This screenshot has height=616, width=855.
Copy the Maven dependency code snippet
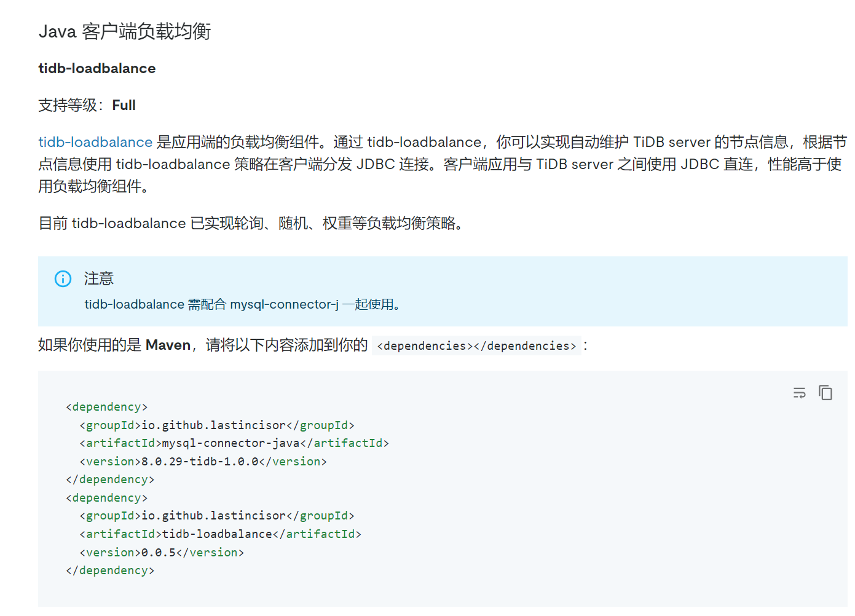(x=825, y=392)
